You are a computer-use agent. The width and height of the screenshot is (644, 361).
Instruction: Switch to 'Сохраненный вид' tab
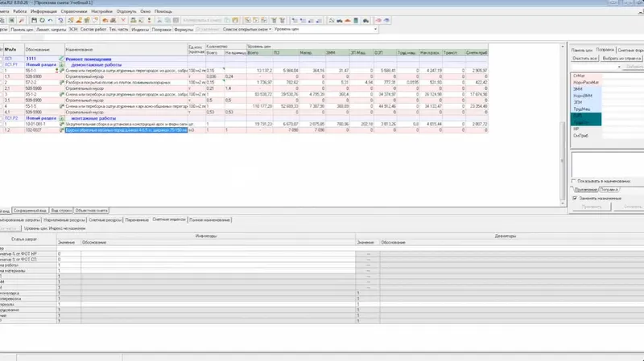[30, 211]
